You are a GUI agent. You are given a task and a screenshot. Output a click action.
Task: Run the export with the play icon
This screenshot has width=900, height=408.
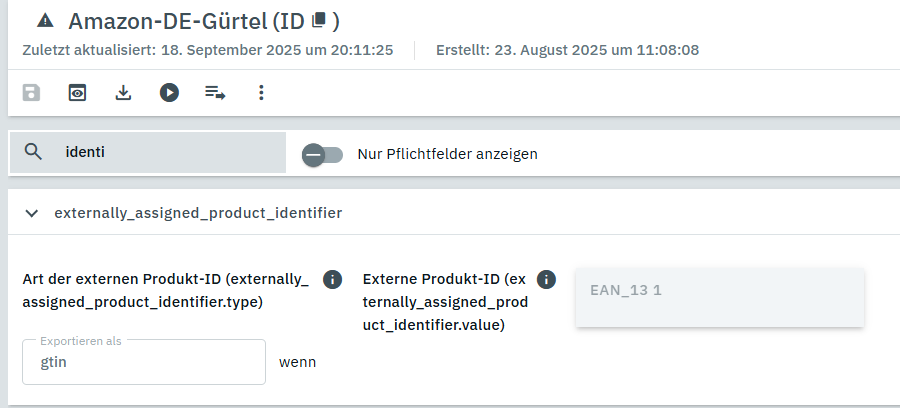coord(169,93)
